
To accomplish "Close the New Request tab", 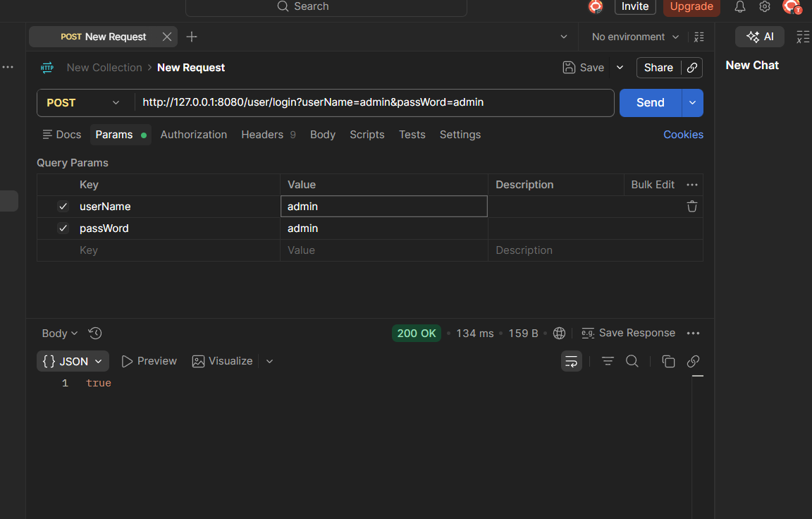I will pyautogui.click(x=167, y=37).
